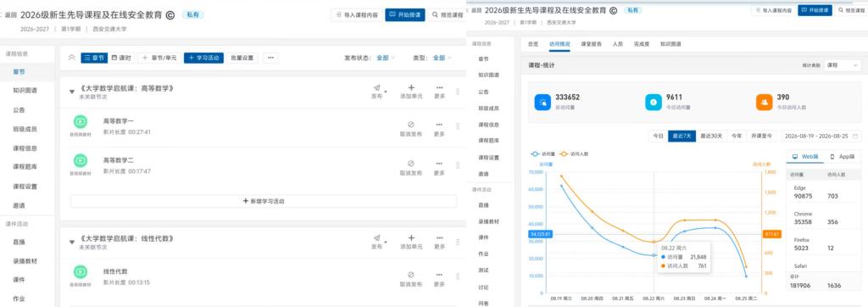
Task: Select 开课至今 time range
Action: pyautogui.click(x=762, y=136)
